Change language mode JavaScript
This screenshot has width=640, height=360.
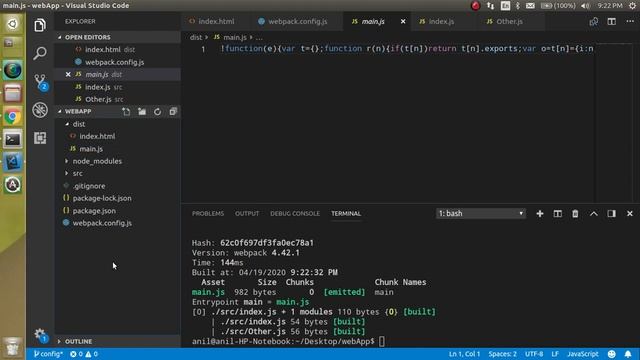(582, 354)
